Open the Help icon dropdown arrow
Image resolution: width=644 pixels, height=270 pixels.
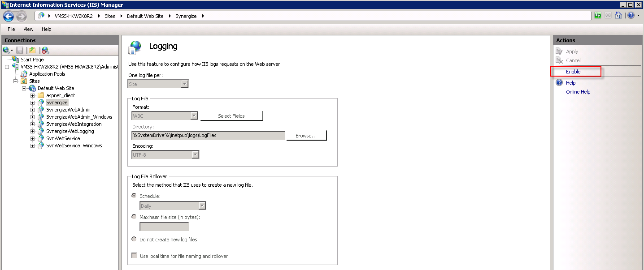coord(638,16)
